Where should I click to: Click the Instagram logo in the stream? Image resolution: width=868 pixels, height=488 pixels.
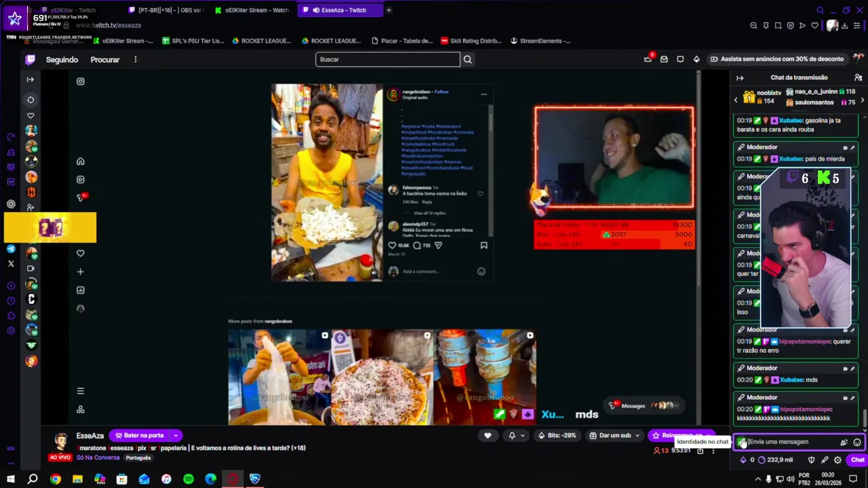(80, 81)
